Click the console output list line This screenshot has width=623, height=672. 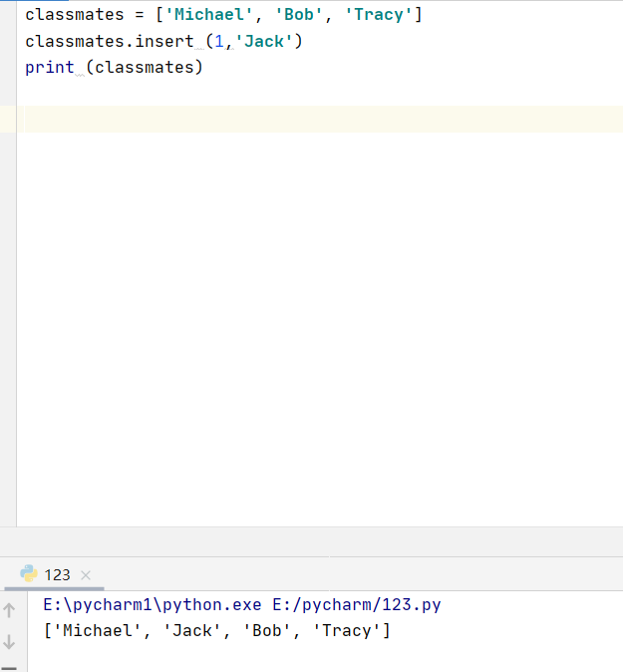pyautogui.click(x=217, y=630)
